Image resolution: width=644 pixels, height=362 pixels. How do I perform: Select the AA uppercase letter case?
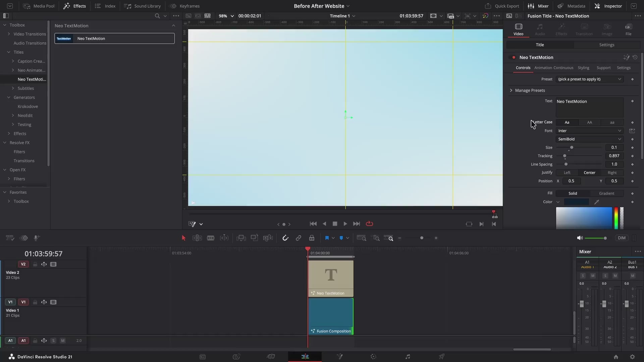pyautogui.click(x=589, y=122)
